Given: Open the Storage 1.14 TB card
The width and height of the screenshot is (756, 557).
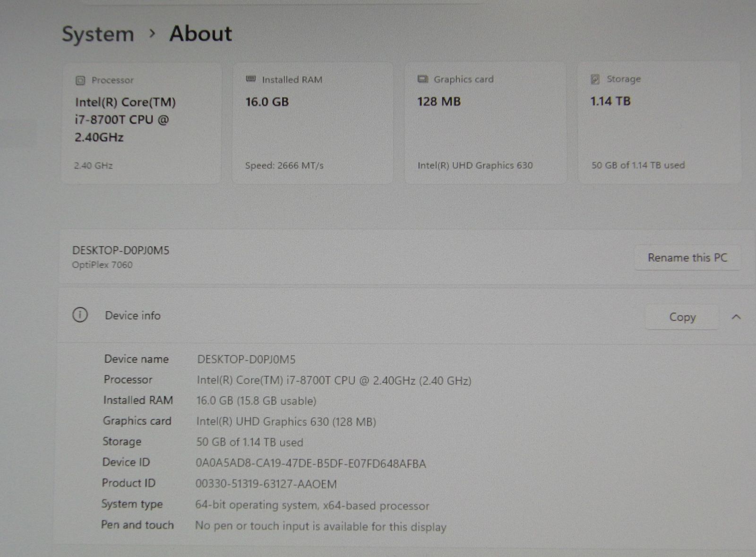Looking at the screenshot, I should 660,122.
